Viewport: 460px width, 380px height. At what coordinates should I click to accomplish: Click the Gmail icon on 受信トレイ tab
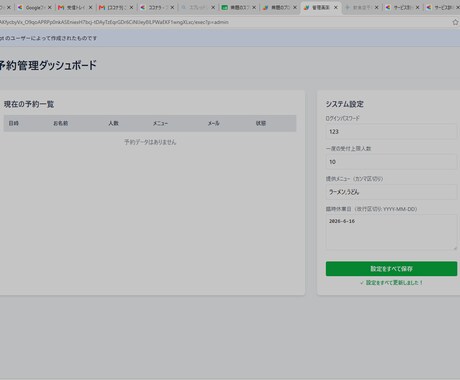click(x=61, y=7)
